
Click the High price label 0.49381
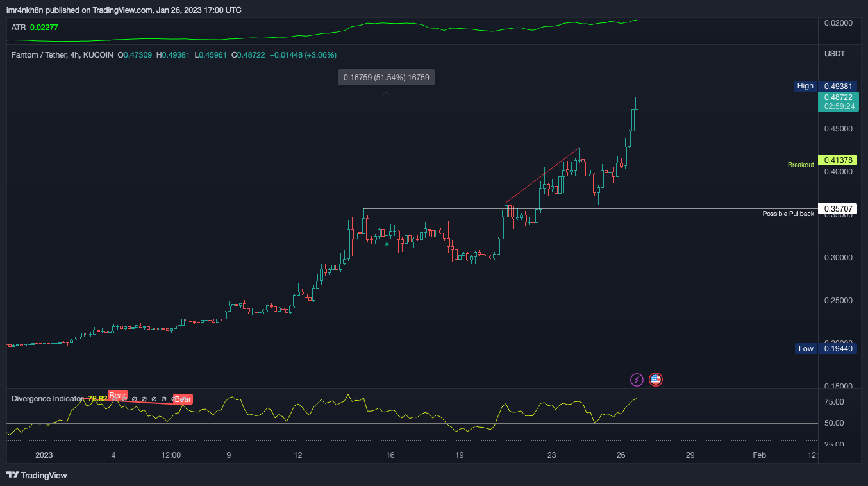coord(839,86)
